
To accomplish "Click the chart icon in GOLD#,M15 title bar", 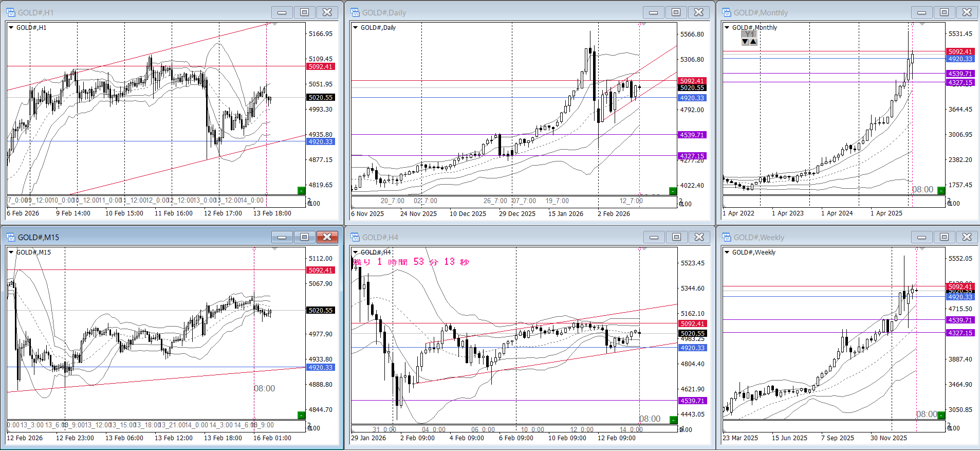I will [11, 237].
